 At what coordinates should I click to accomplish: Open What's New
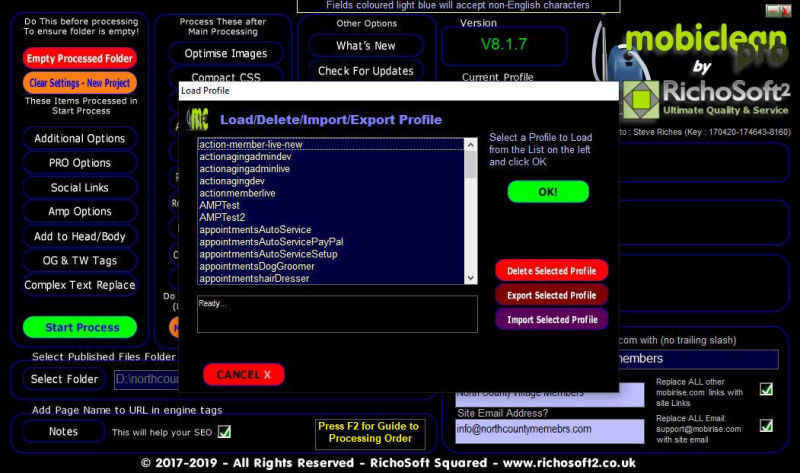tap(365, 46)
